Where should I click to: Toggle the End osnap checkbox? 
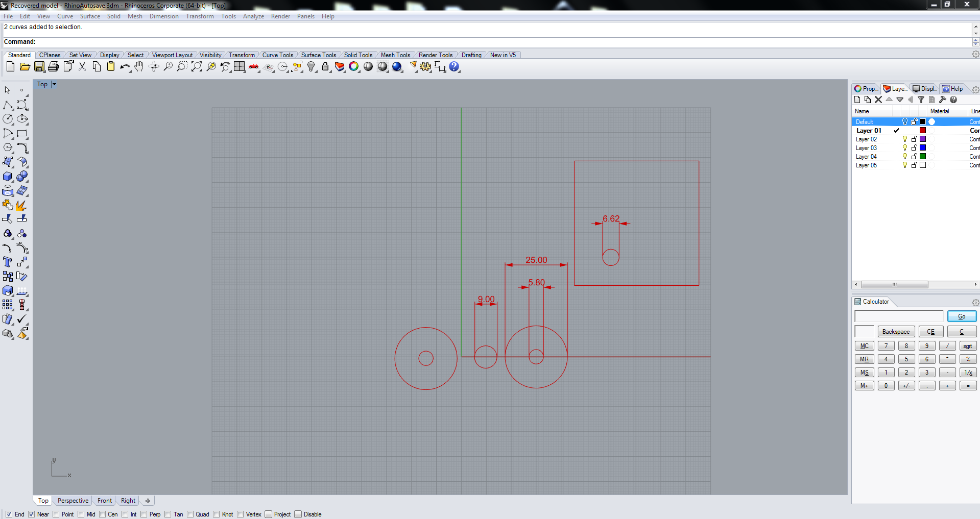coord(9,514)
